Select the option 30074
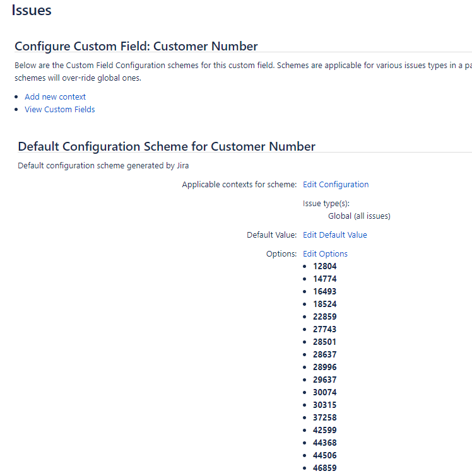The height and width of the screenshot is (476, 472). coord(324,392)
